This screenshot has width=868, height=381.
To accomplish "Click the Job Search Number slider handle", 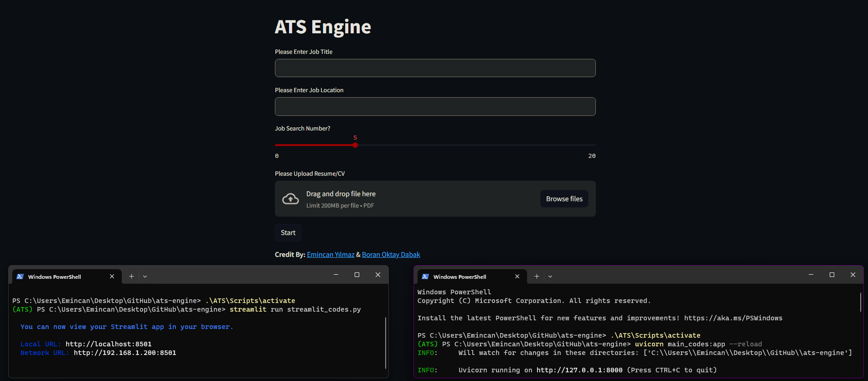I will coord(355,145).
